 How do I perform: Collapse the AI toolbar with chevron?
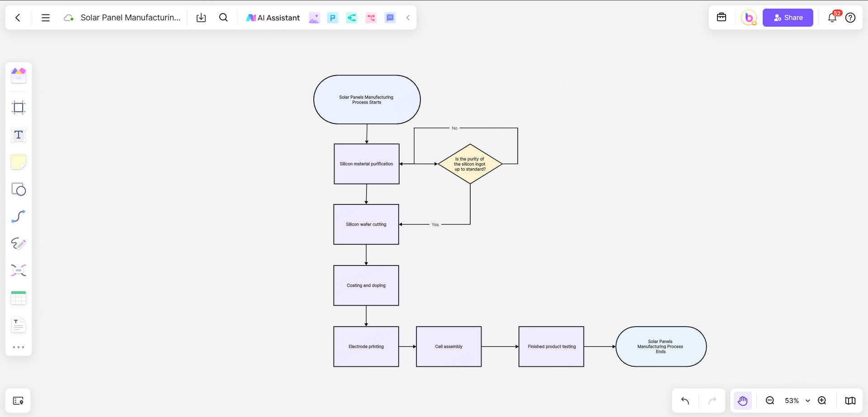tap(408, 18)
